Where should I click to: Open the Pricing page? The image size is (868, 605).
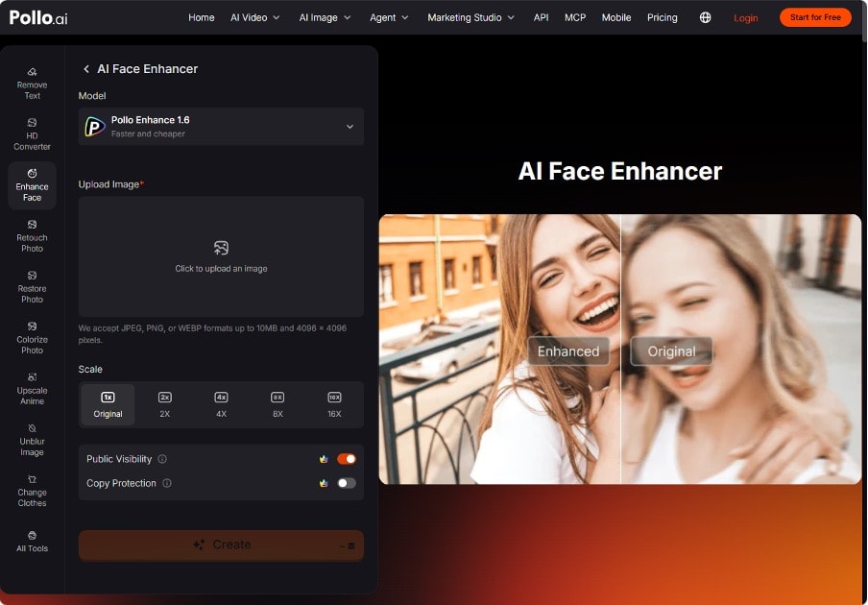[663, 17]
